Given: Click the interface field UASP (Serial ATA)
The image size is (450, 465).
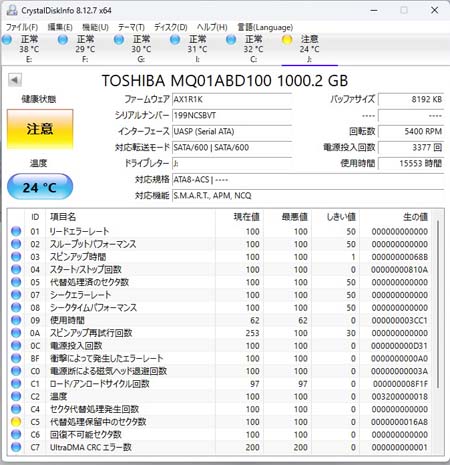Looking at the screenshot, I should (232, 131).
